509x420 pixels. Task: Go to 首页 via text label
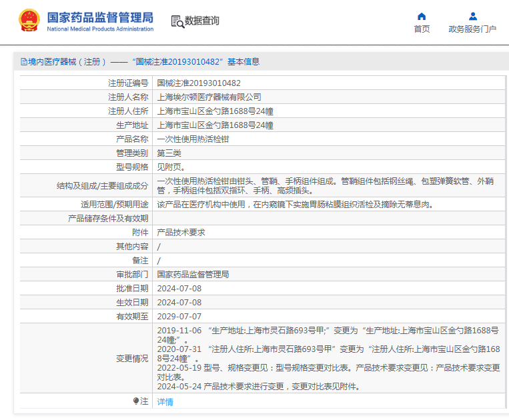(422, 29)
